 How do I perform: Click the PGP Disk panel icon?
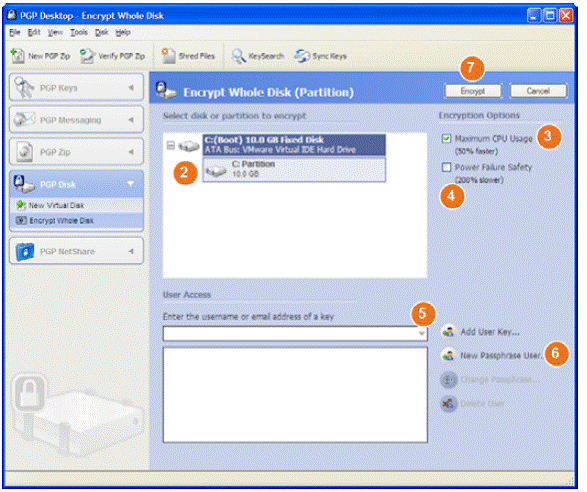click(24, 184)
